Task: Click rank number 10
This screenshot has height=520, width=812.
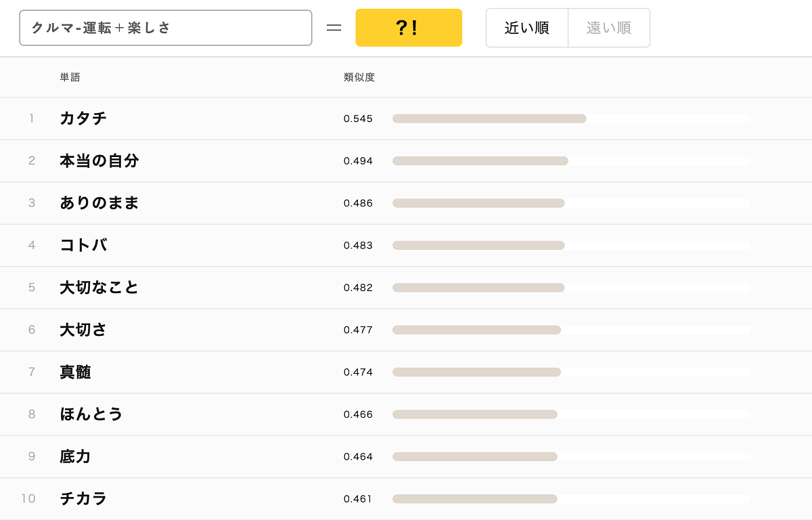Action: point(28,499)
